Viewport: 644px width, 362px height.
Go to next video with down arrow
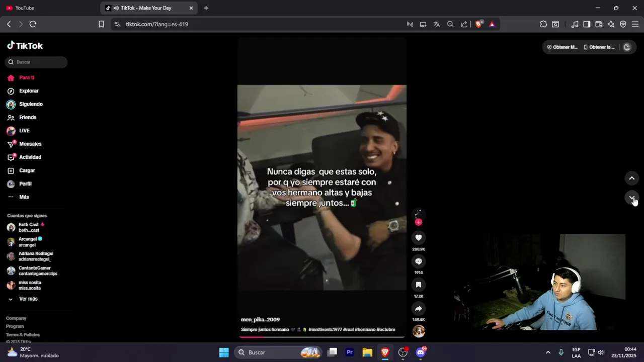[632, 198]
